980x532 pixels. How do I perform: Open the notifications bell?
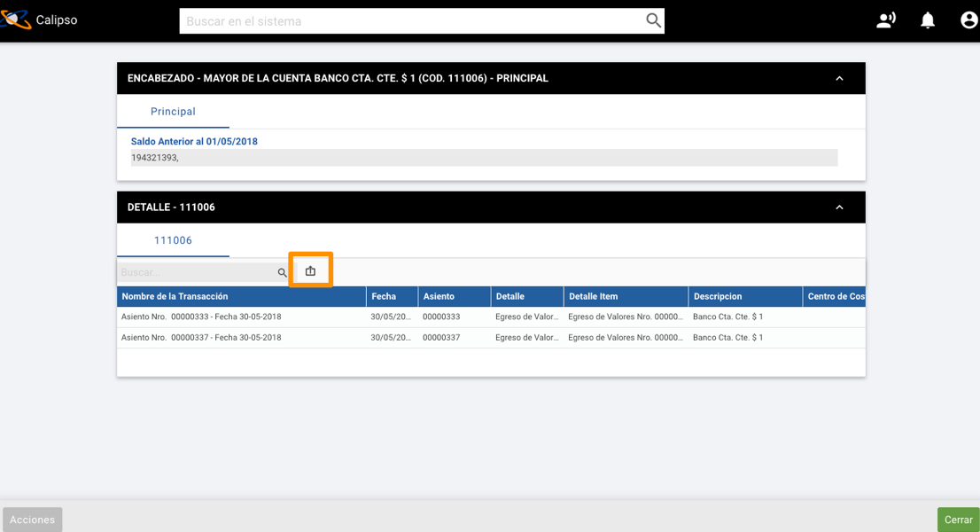[928, 20]
